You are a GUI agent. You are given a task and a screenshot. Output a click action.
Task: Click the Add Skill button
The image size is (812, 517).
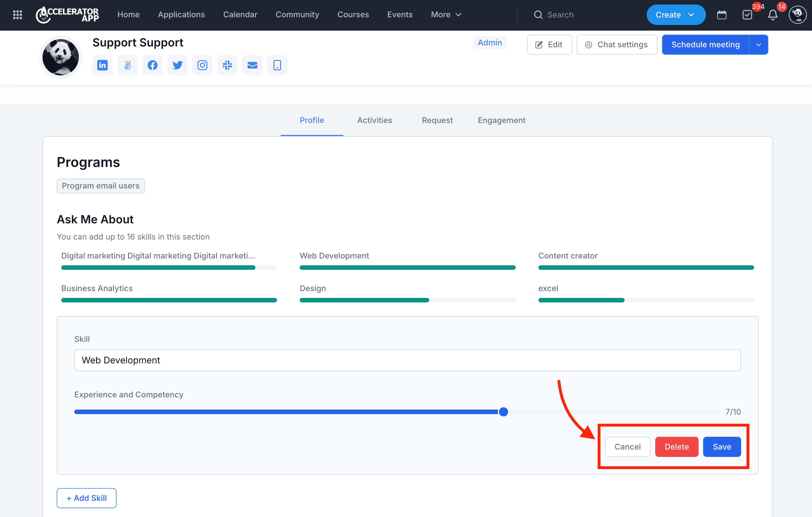86,498
